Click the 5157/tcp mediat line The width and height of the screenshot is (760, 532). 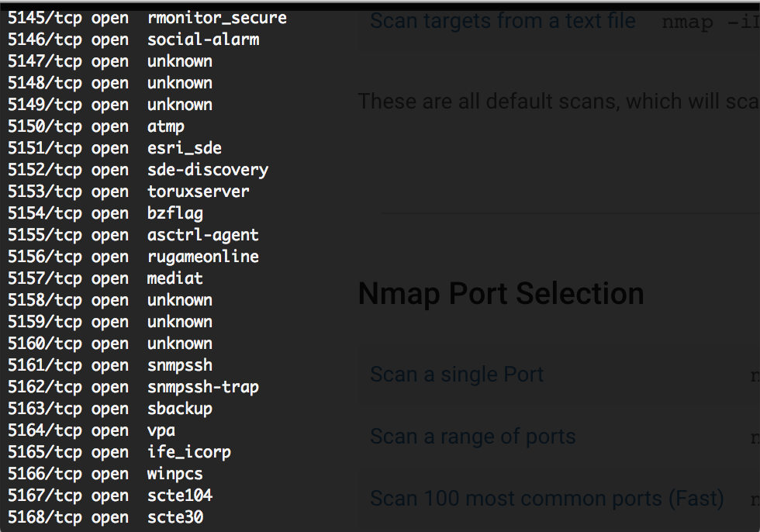(x=105, y=278)
